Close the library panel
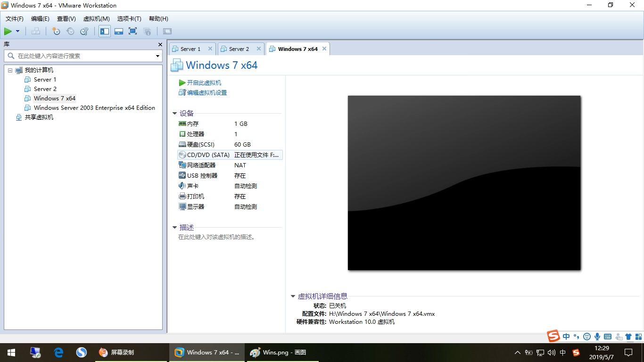 tap(160, 44)
